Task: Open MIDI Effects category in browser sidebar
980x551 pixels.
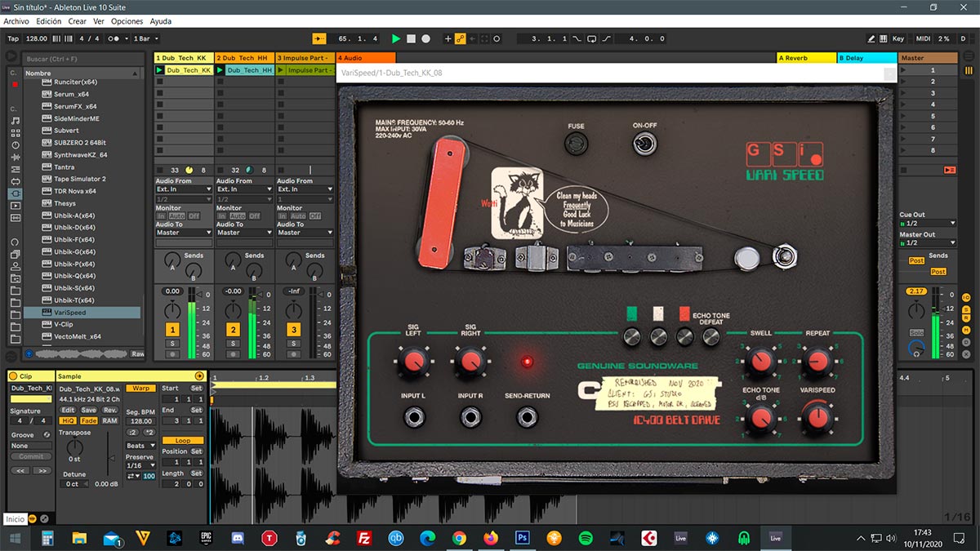Action: (x=16, y=169)
